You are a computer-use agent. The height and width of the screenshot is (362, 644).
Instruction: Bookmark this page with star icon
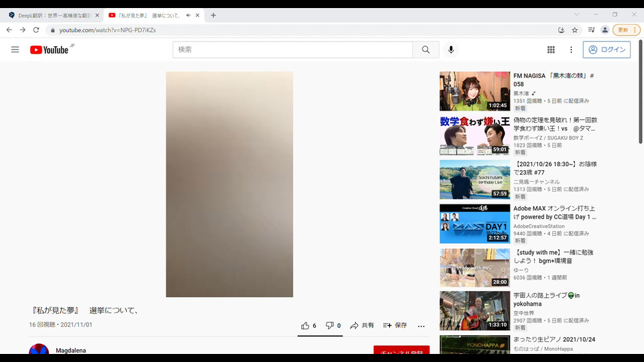(x=575, y=30)
